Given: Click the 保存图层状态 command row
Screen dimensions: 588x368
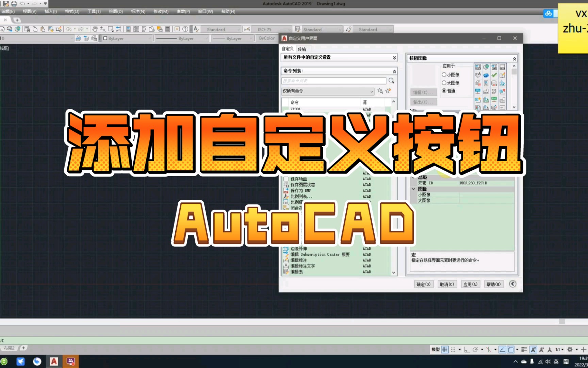Looking at the screenshot, I should (337, 185).
